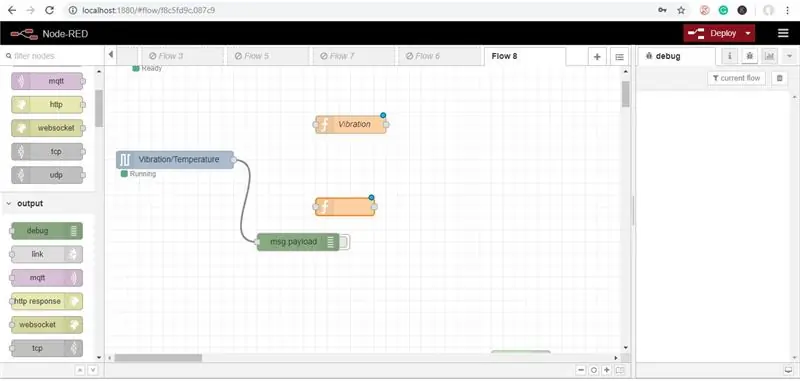Open the sidebar tabs dropdown arrow

pos(790,56)
